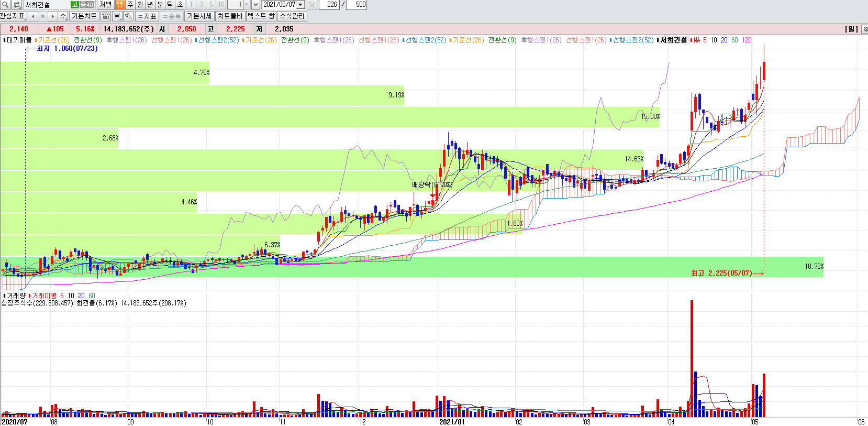Click the =지표 indicator button
This screenshot has height=426, width=868.
tap(147, 16)
